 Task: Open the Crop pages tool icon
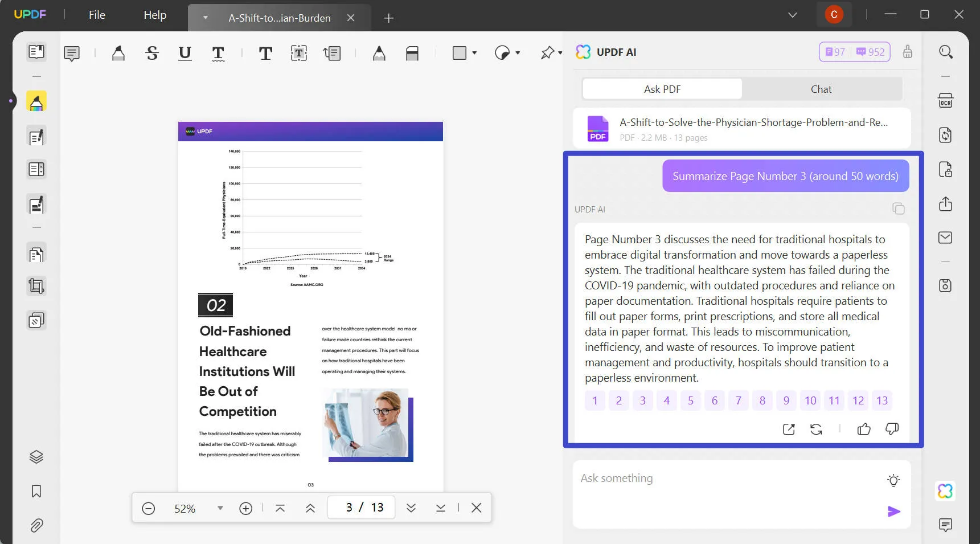36,286
